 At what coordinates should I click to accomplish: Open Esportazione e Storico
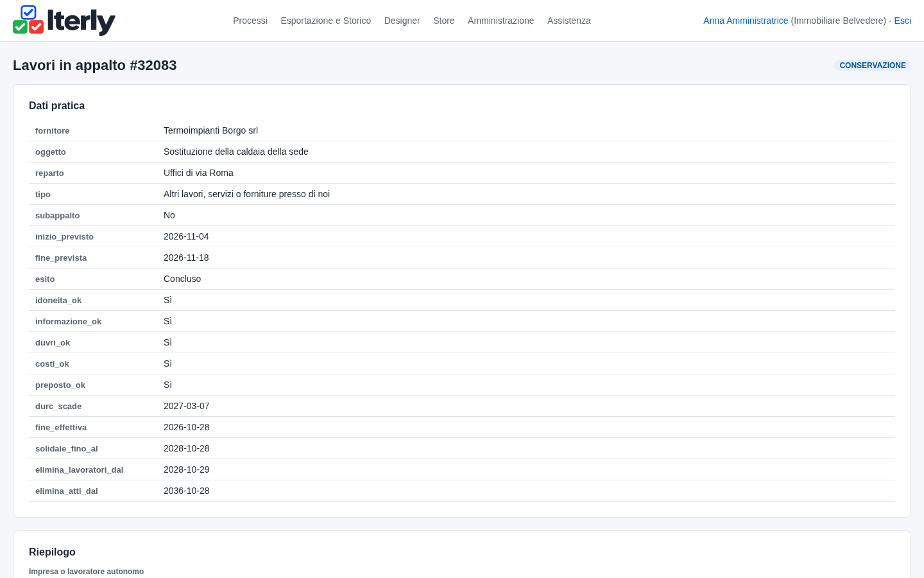326,21
